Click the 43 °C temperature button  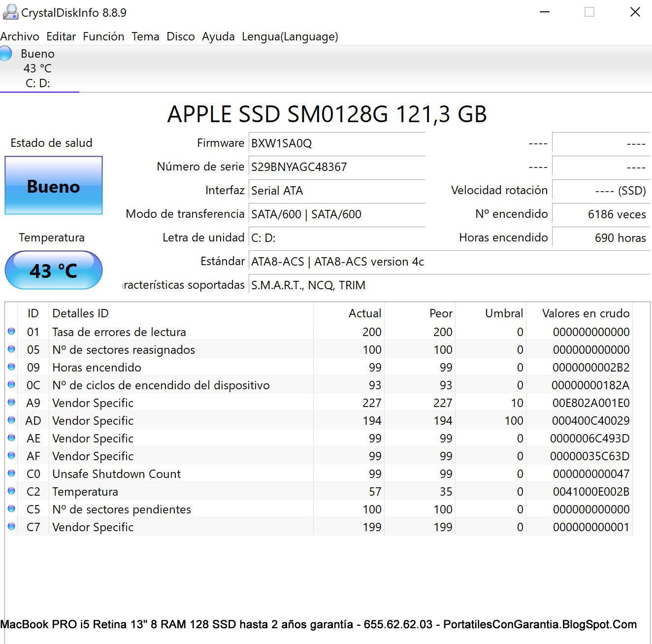click(54, 270)
